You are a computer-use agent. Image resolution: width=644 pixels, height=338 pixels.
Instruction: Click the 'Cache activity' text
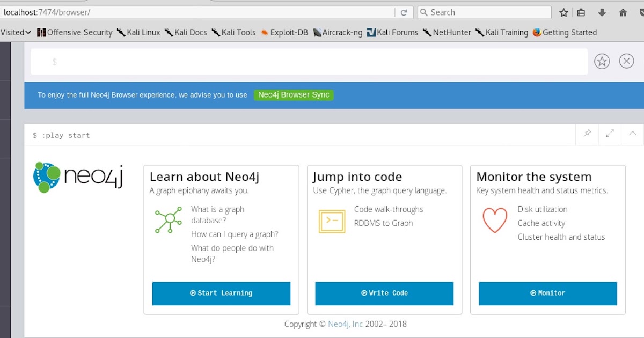pos(541,223)
